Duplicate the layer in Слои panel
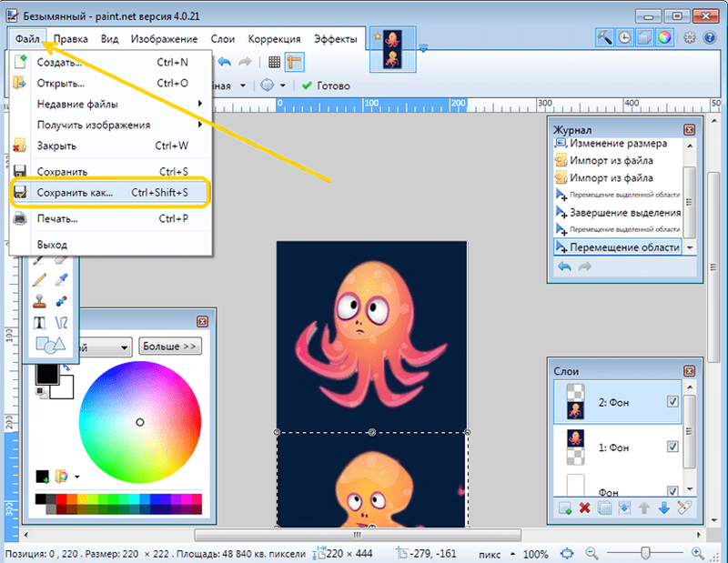Image resolution: width=728 pixels, height=563 pixels. tap(604, 508)
